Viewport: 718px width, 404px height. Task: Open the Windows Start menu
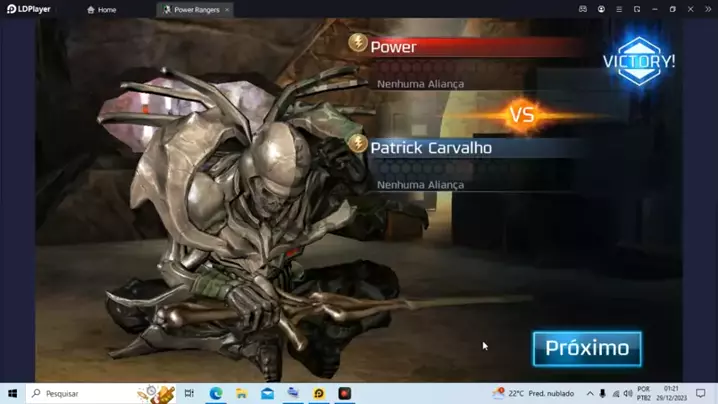pos(12,393)
